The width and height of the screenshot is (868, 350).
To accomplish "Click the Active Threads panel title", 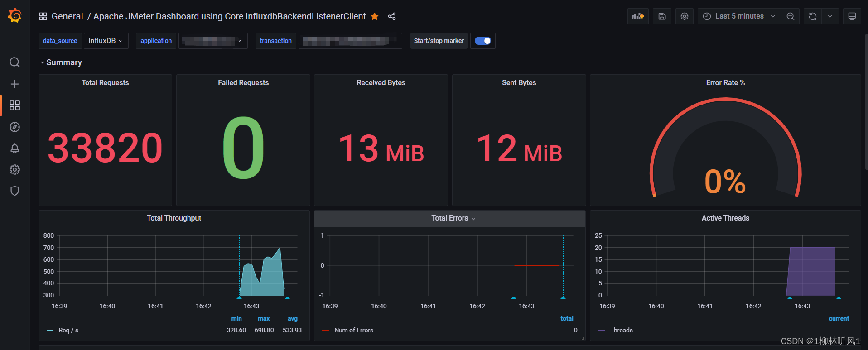I will tap(725, 218).
